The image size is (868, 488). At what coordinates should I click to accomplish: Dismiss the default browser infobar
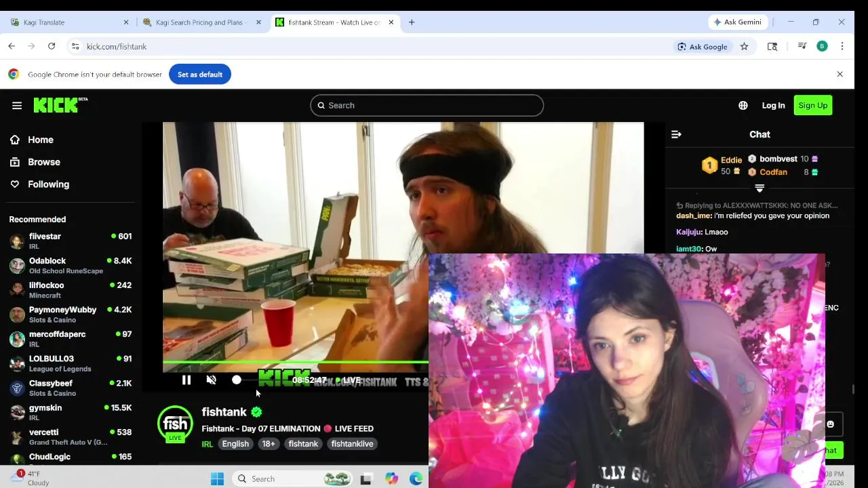pyautogui.click(x=840, y=75)
